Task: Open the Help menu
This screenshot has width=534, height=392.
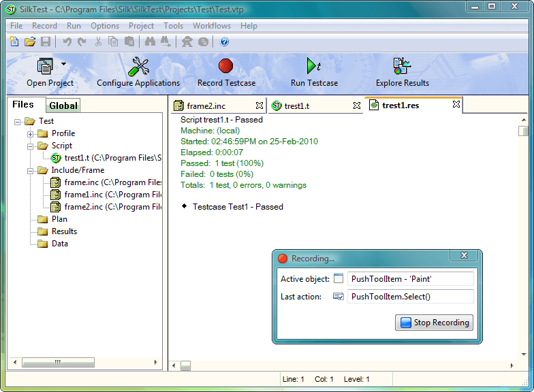Action: click(249, 26)
